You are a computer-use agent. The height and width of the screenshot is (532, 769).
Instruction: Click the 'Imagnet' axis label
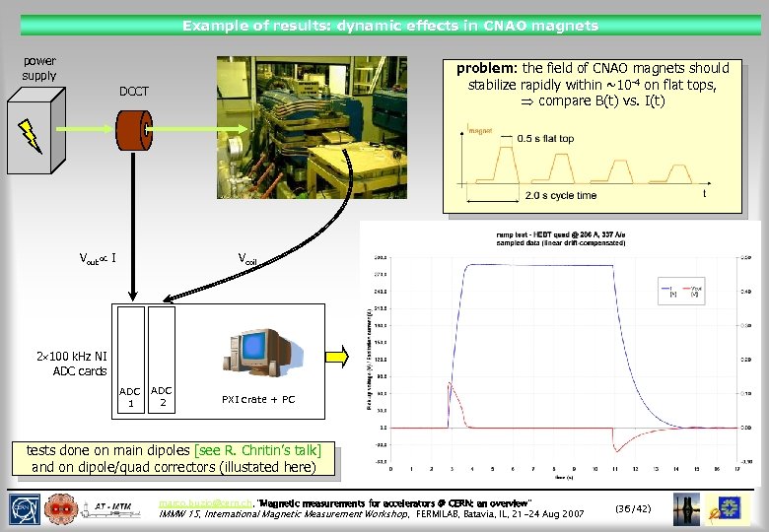480,130
